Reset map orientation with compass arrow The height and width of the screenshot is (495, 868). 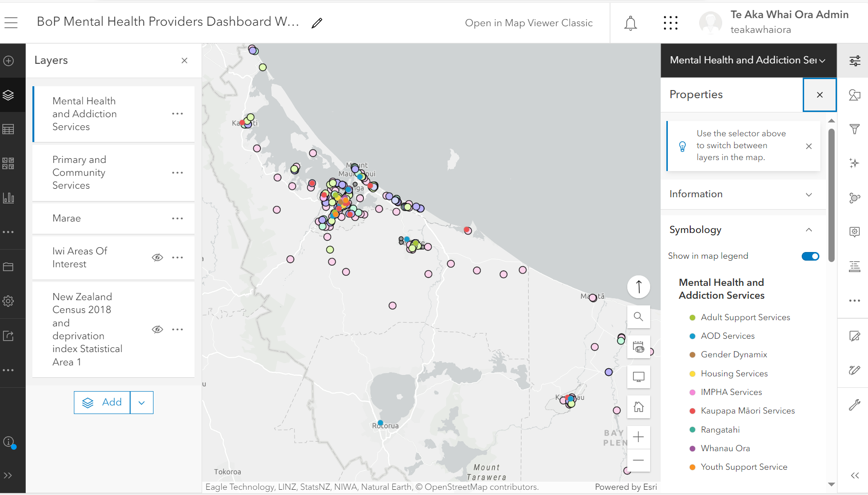click(639, 287)
